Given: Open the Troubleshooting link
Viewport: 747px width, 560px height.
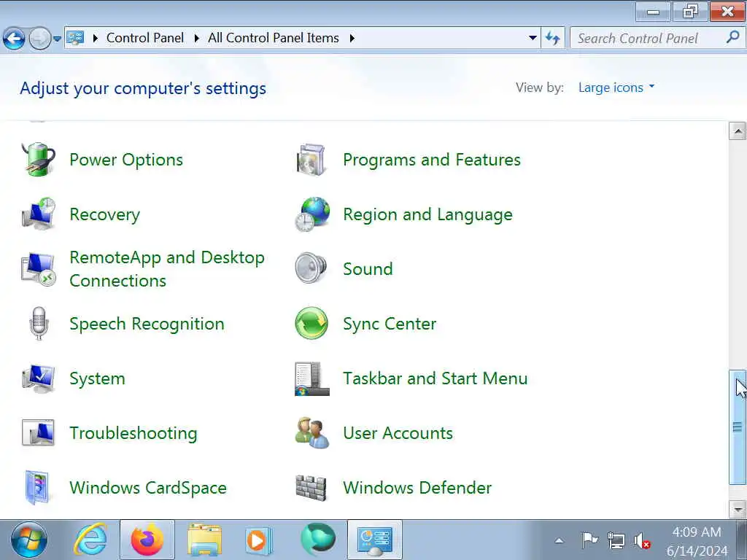Looking at the screenshot, I should coord(133,433).
